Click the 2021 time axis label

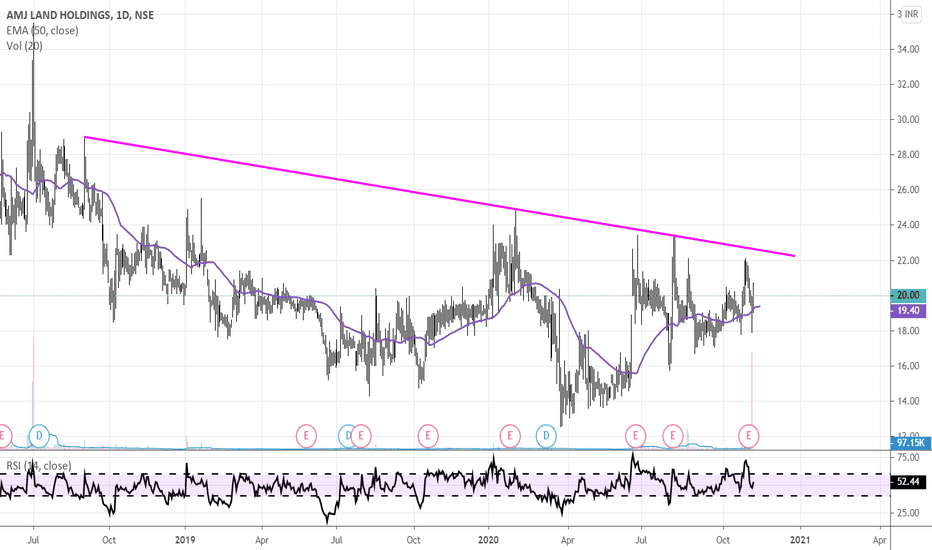(x=799, y=540)
